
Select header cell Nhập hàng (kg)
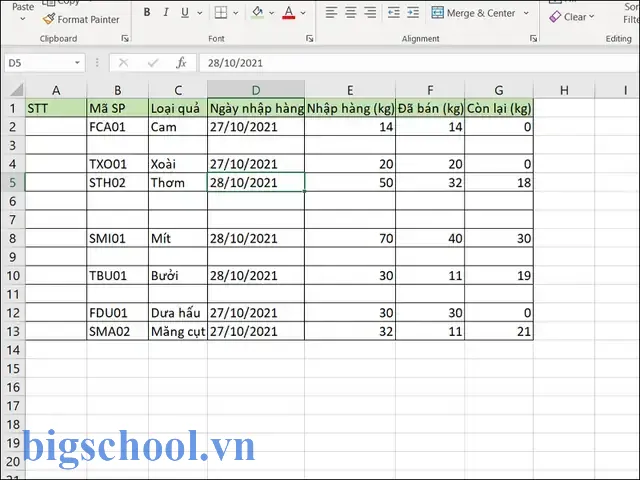[350, 108]
